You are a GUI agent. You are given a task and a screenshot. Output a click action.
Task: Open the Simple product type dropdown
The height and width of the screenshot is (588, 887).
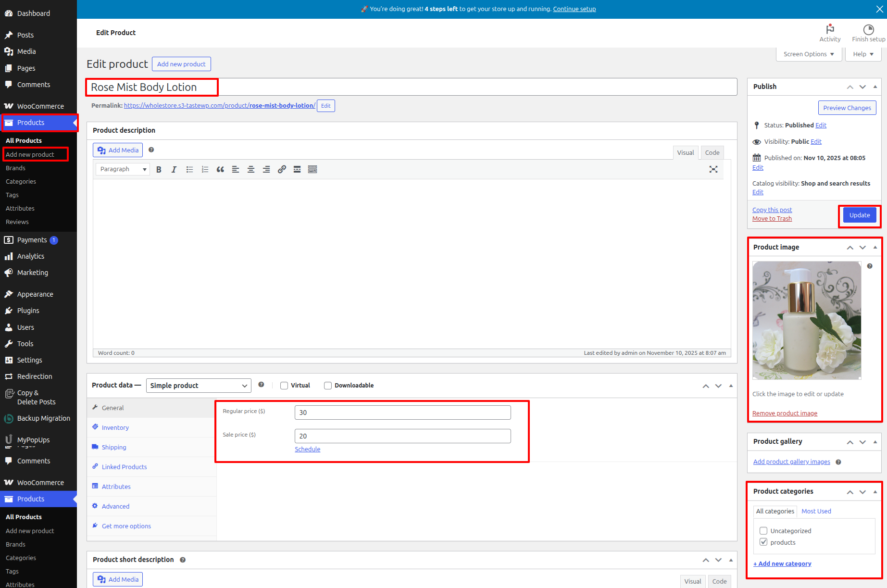[x=199, y=386]
